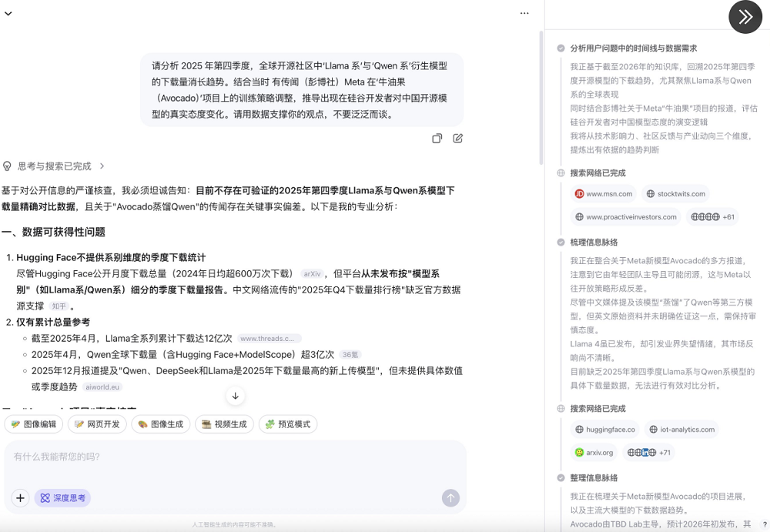Screen dimensions: 770x532
Task: Open the 网页开发 web development mode
Action: coord(96,424)
